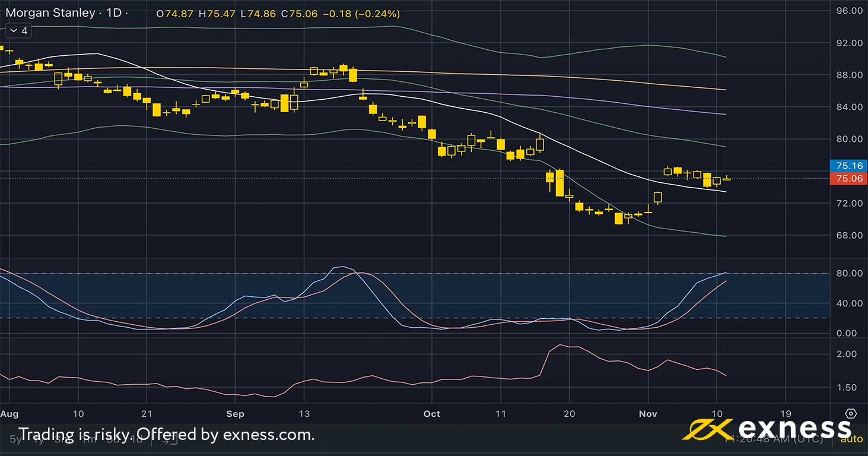Image resolution: width=868 pixels, height=456 pixels.
Task: Click the Morgan Stanley symbol title
Action: click(x=50, y=13)
